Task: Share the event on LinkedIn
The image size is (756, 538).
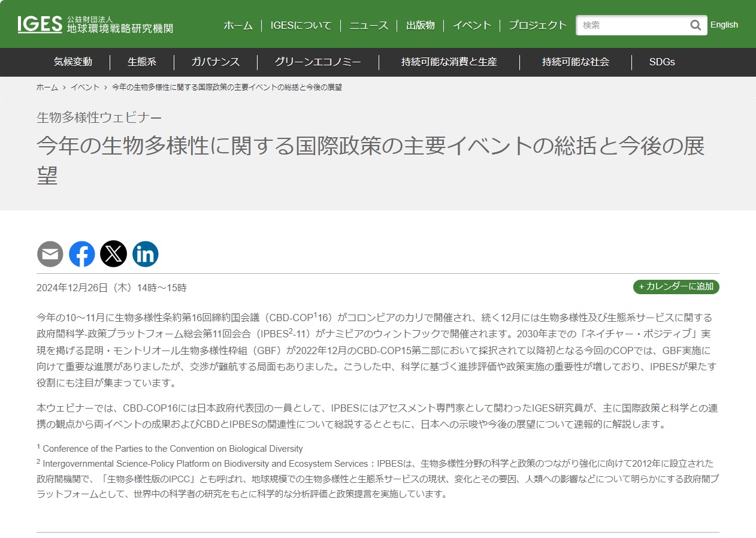Action: pyautogui.click(x=146, y=254)
